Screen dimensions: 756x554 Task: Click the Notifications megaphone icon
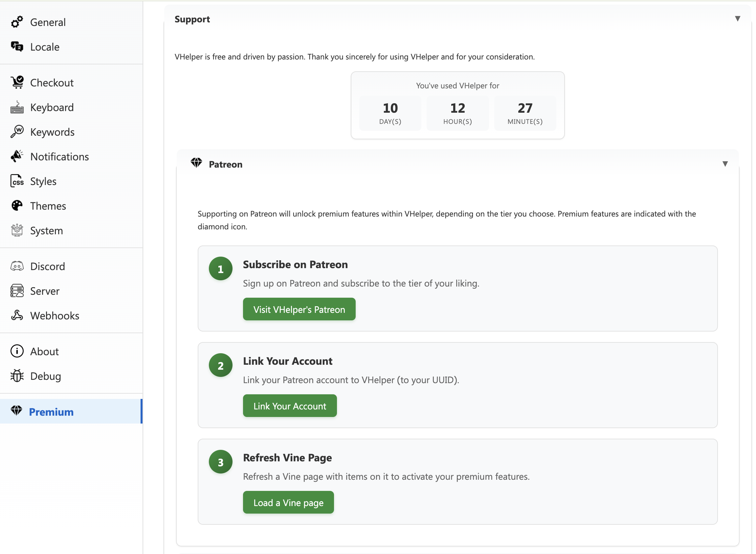coord(17,156)
